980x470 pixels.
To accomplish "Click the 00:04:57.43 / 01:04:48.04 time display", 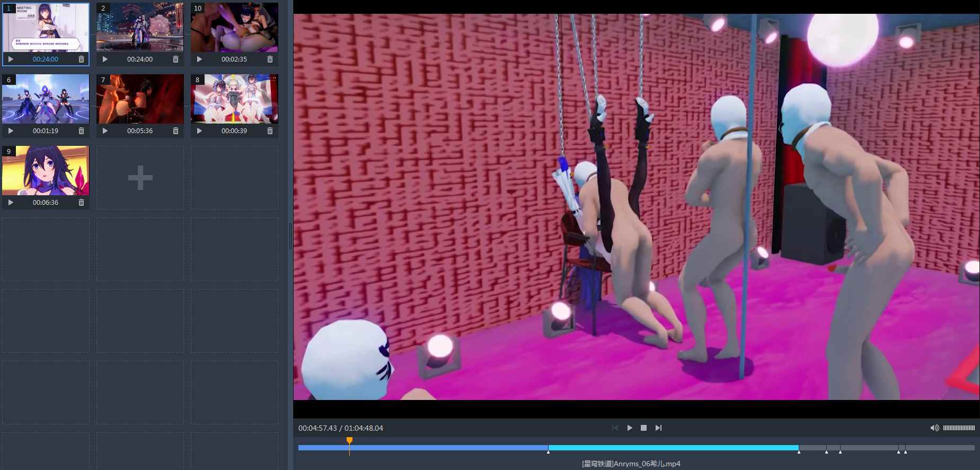I will click(x=341, y=428).
